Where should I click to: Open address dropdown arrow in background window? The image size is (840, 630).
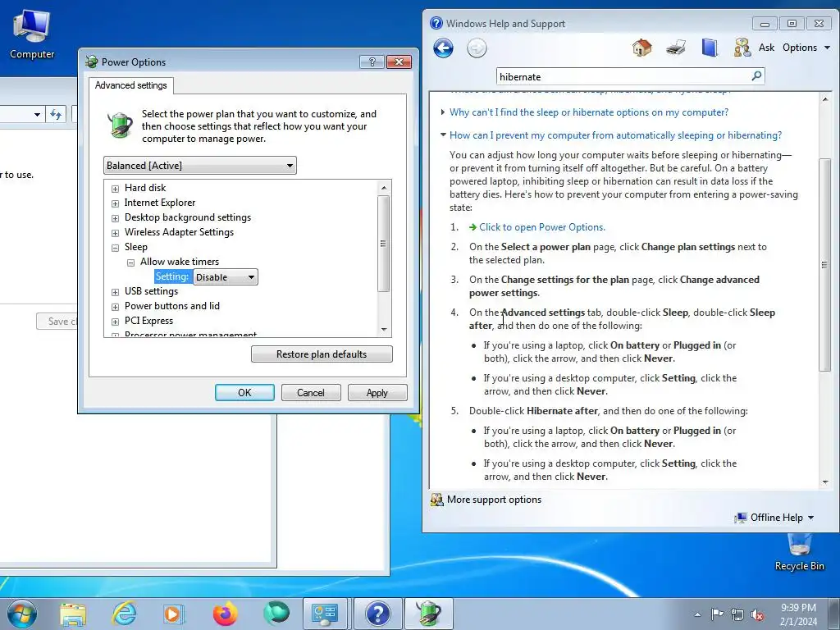(37, 114)
